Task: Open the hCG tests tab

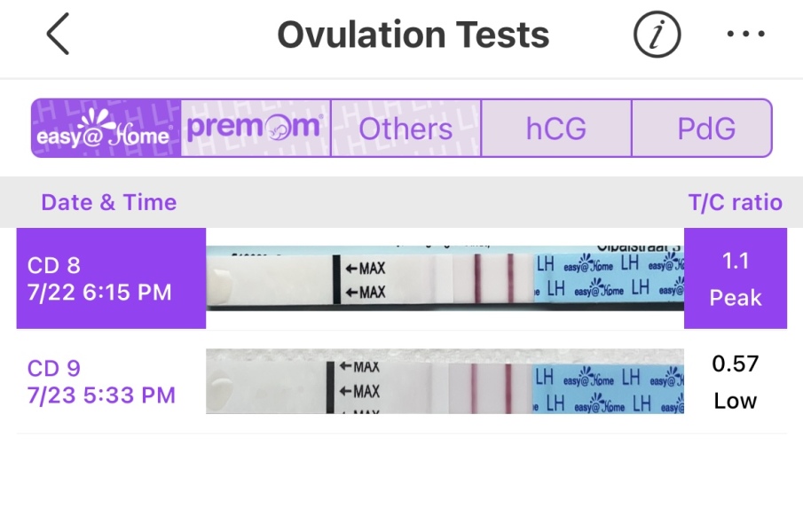Action: [x=556, y=129]
